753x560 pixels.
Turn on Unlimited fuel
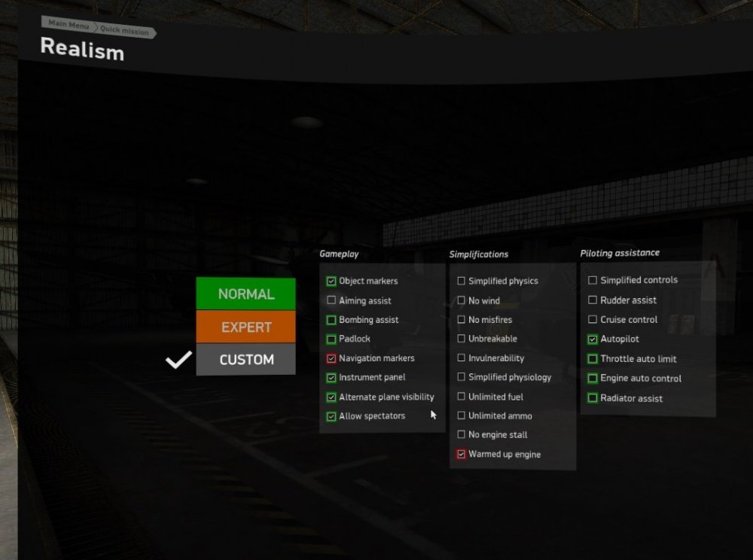click(461, 397)
